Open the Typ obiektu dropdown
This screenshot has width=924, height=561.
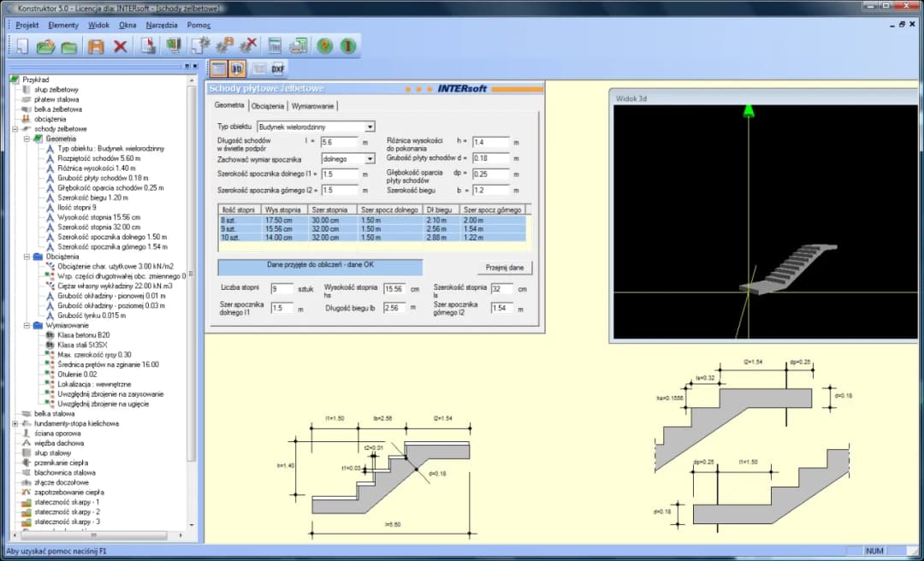pos(370,127)
